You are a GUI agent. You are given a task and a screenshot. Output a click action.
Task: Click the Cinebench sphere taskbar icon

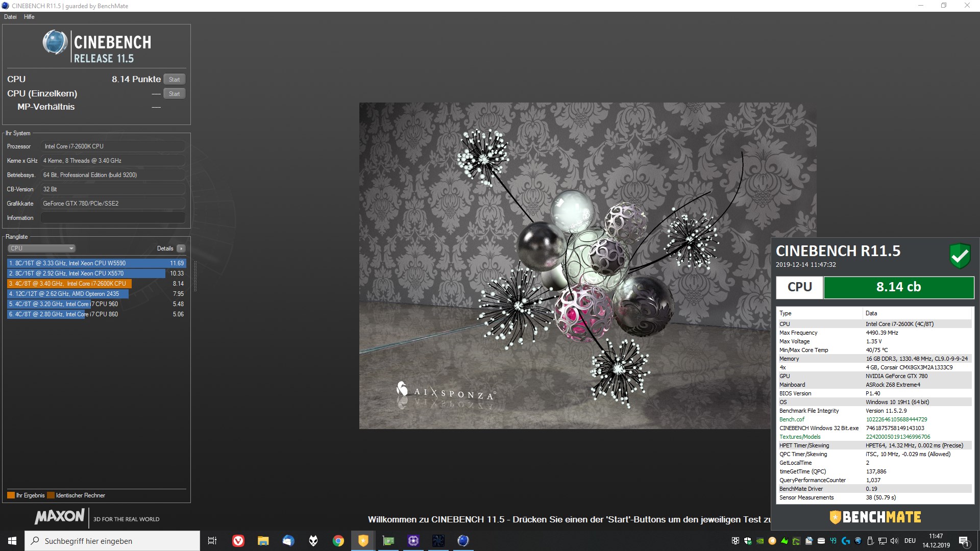click(x=463, y=541)
